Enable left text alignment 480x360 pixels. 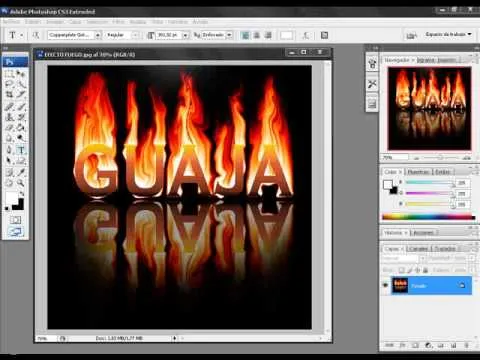pos(245,35)
